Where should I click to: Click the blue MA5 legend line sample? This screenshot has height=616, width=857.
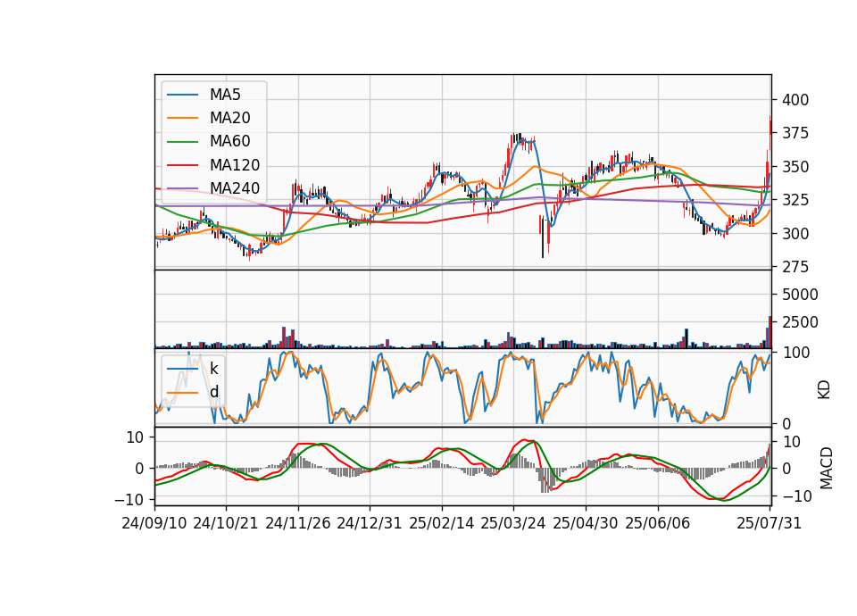[x=182, y=95]
